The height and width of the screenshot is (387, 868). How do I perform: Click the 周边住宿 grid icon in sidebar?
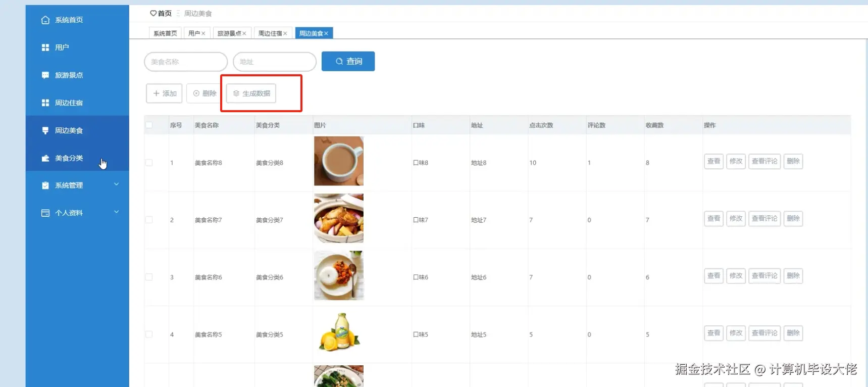coord(45,103)
